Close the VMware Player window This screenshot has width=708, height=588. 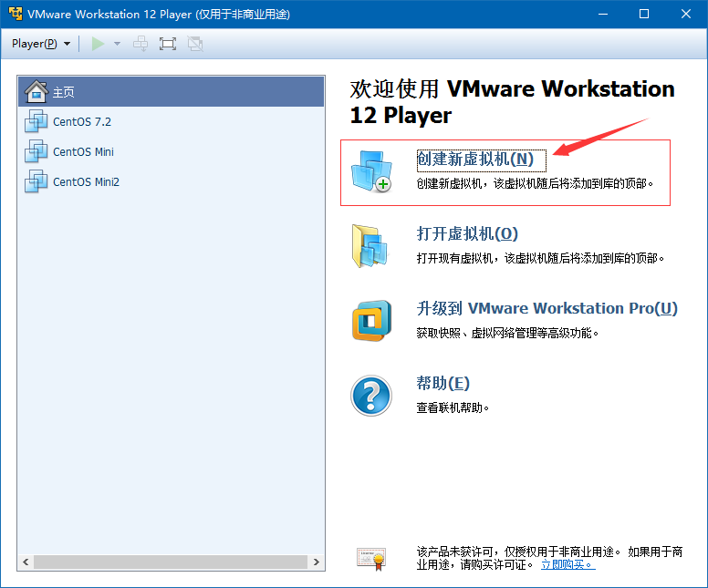686,14
